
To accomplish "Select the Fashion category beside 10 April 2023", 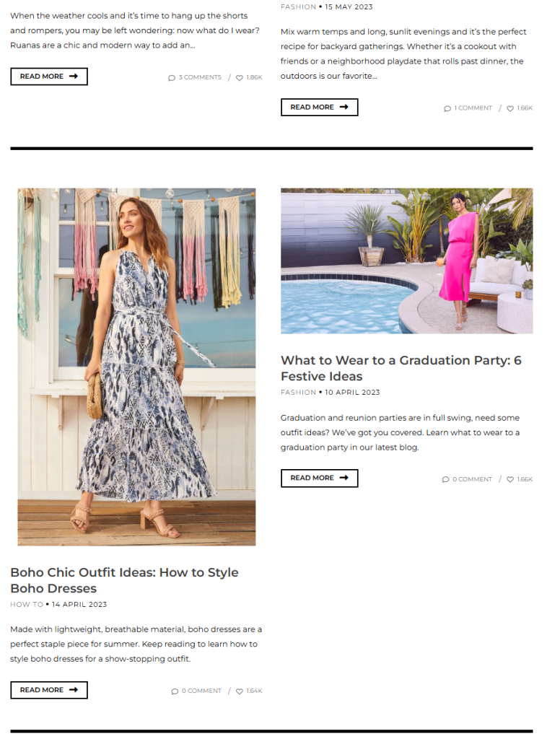I will click(x=298, y=392).
